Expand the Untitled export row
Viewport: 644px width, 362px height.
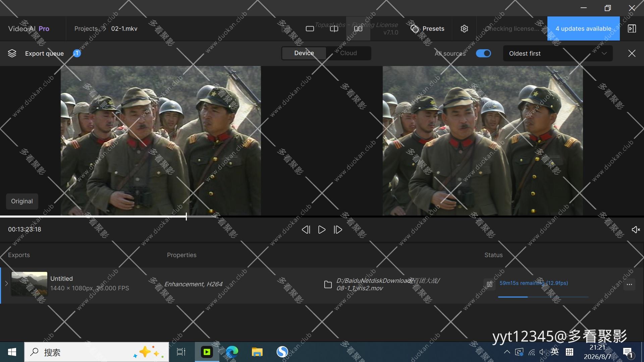pos(6,284)
